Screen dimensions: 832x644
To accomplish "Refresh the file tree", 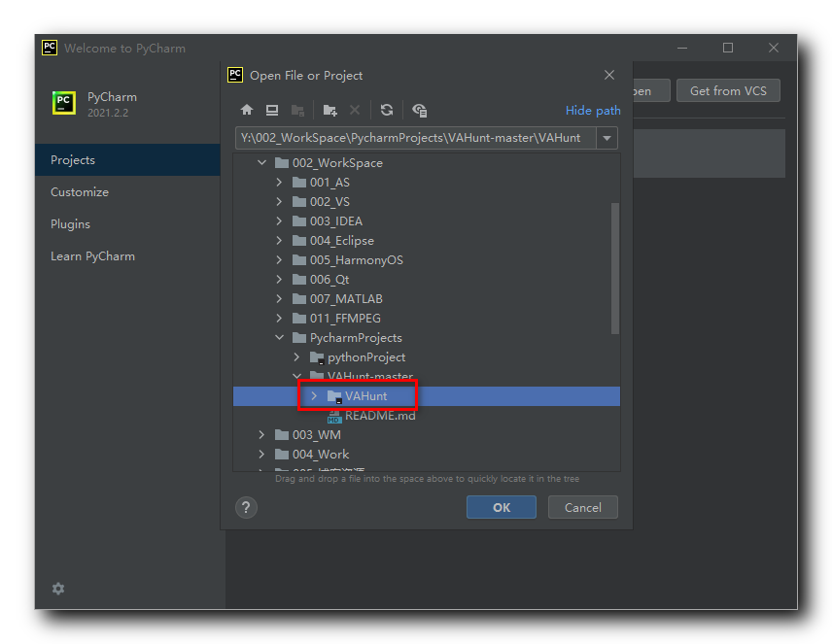I will 387,110.
